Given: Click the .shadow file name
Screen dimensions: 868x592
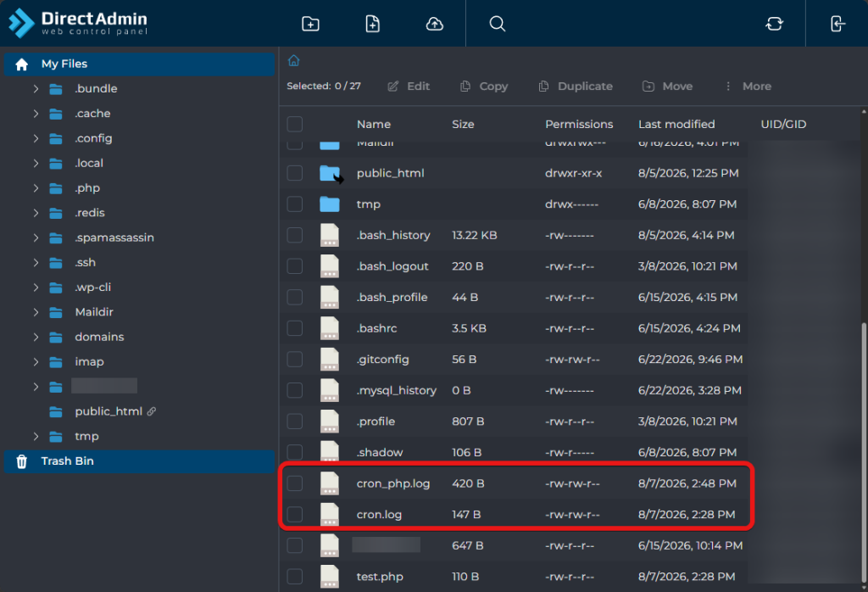Looking at the screenshot, I should pyautogui.click(x=380, y=452).
